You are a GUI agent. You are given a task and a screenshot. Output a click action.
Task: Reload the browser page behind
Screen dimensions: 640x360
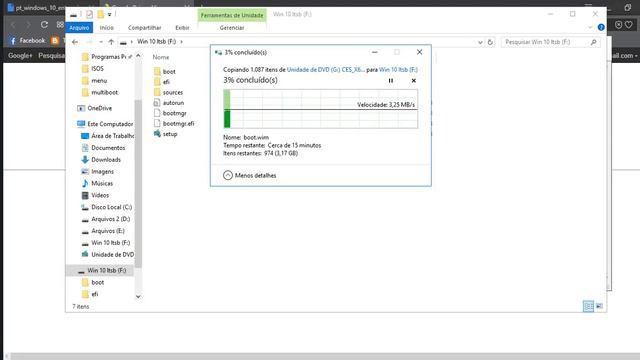coord(44,25)
